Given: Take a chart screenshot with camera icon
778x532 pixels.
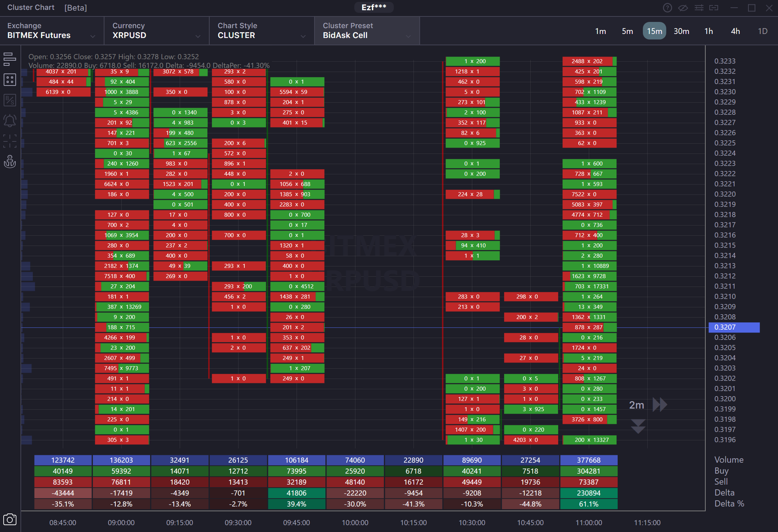Looking at the screenshot, I should click(10, 519).
